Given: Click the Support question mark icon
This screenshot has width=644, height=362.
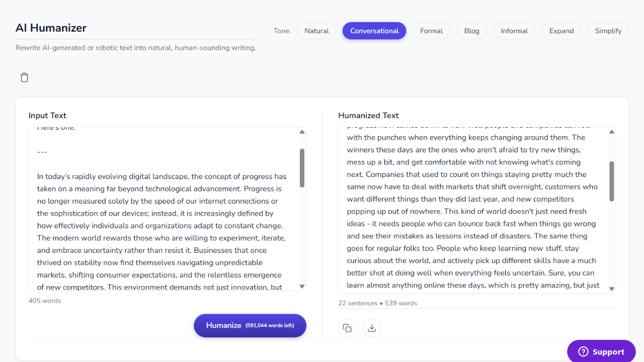Looking at the screenshot, I should click(x=583, y=351).
